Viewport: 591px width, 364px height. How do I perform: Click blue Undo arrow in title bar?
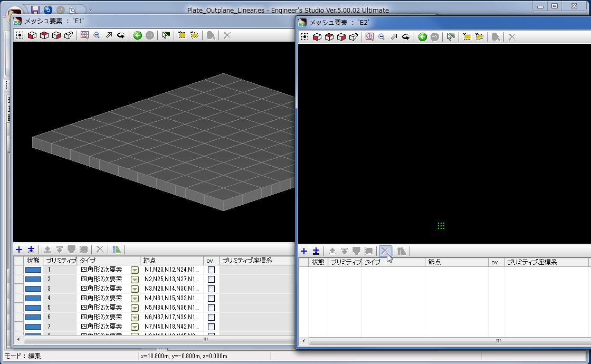(x=48, y=9)
